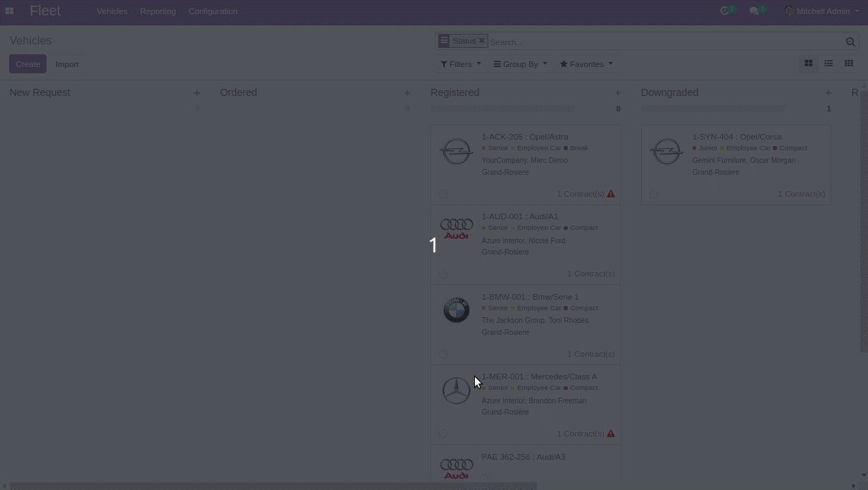Remove the Status group-by facet
This screenshot has width=868, height=490.
point(482,41)
